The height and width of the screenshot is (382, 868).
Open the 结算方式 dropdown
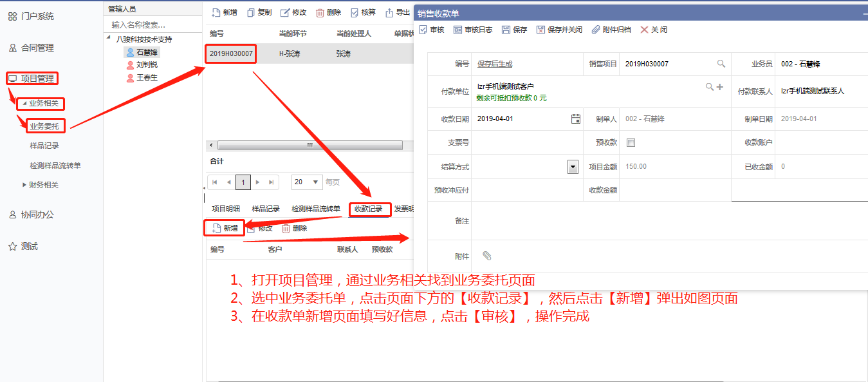point(573,167)
